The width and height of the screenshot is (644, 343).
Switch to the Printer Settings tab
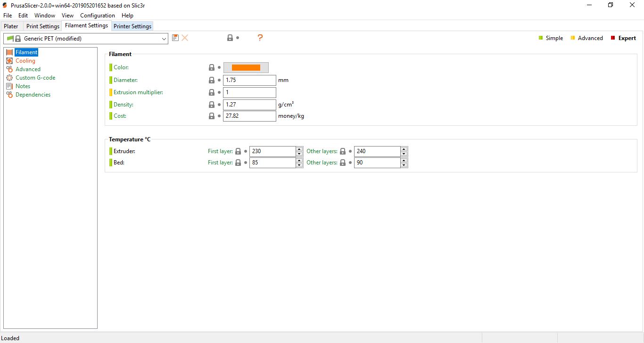132,26
